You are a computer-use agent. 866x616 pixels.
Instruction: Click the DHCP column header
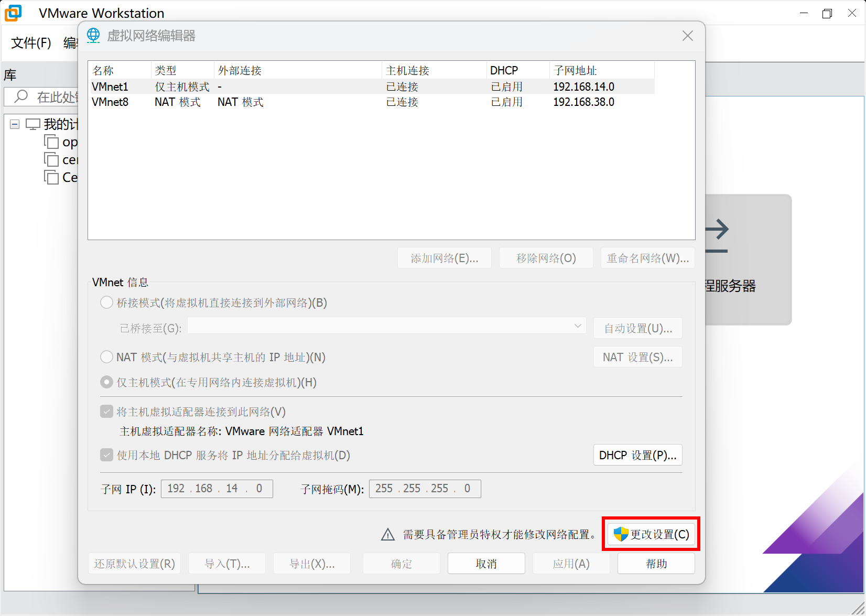(x=518, y=70)
